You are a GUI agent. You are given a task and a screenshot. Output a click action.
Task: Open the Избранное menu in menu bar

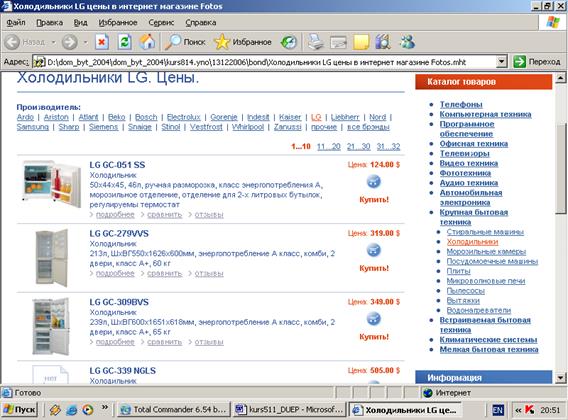point(118,22)
